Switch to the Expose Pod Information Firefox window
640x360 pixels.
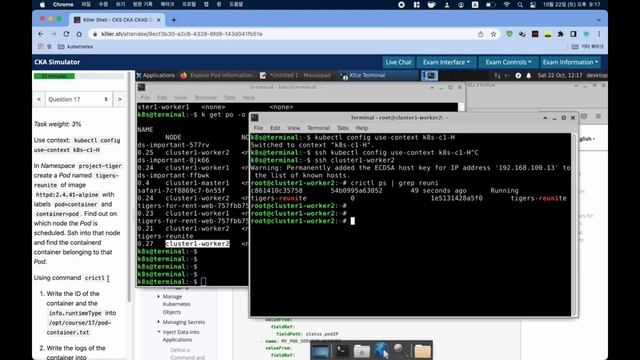coord(218,75)
